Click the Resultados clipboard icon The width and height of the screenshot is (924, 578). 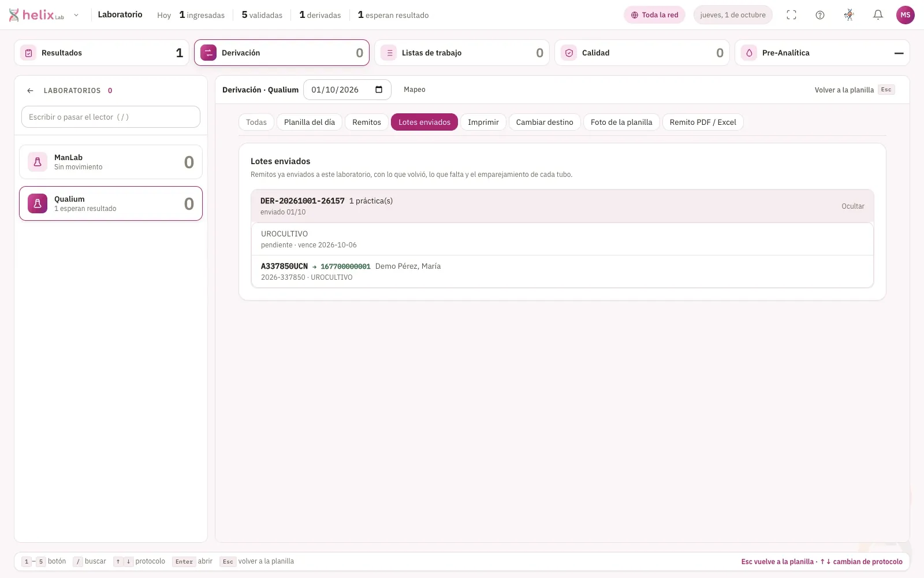click(x=28, y=53)
